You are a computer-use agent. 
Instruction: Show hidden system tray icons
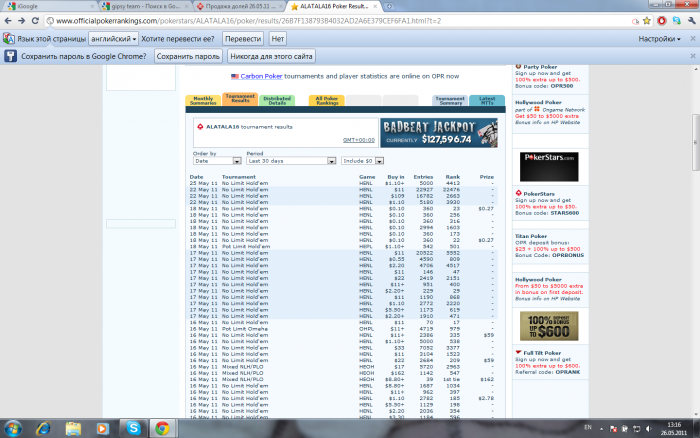[601, 429]
